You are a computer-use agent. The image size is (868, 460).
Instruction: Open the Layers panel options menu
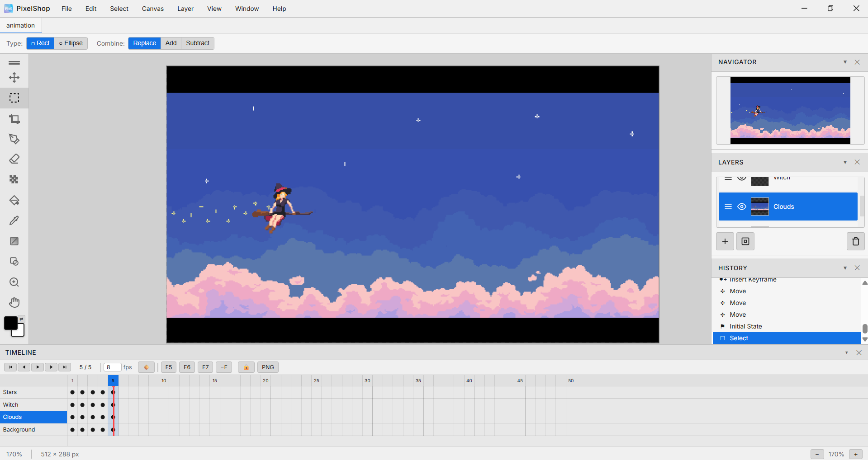coord(845,162)
